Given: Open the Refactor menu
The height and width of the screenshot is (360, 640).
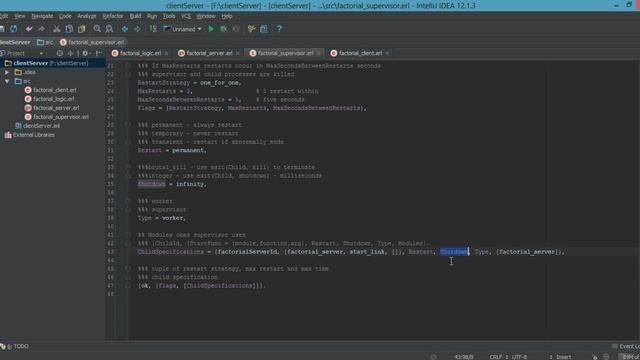Looking at the screenshot, I should [x=113, y=16].
